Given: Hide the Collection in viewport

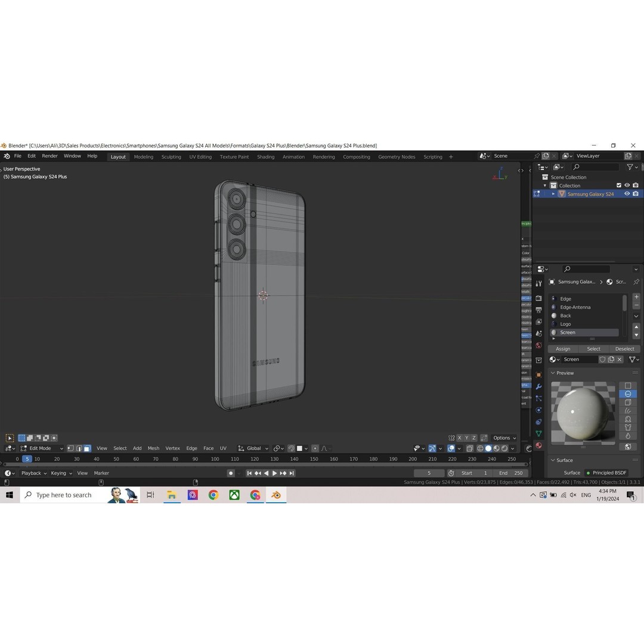Looking at the screenshot, I should click(x=627, y=185).
